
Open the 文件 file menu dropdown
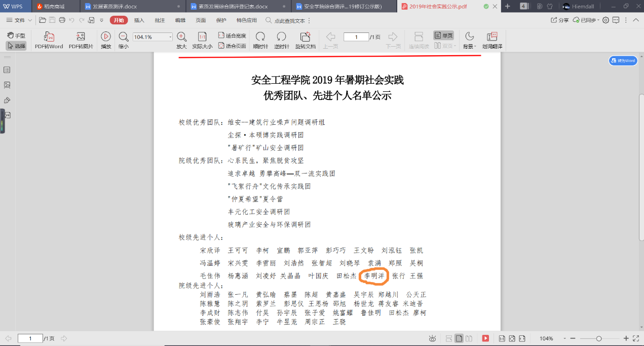click(x=19, y=20)
